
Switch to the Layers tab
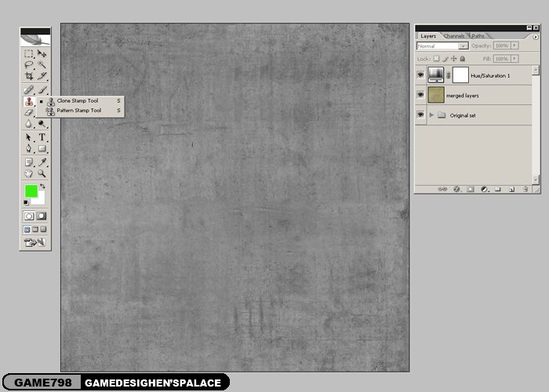point(428,36)
